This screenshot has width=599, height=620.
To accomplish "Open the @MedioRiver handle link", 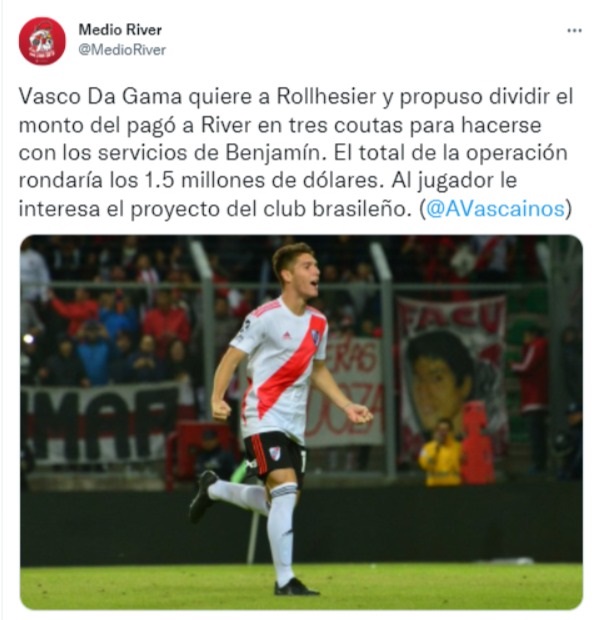I will [122, 50].
